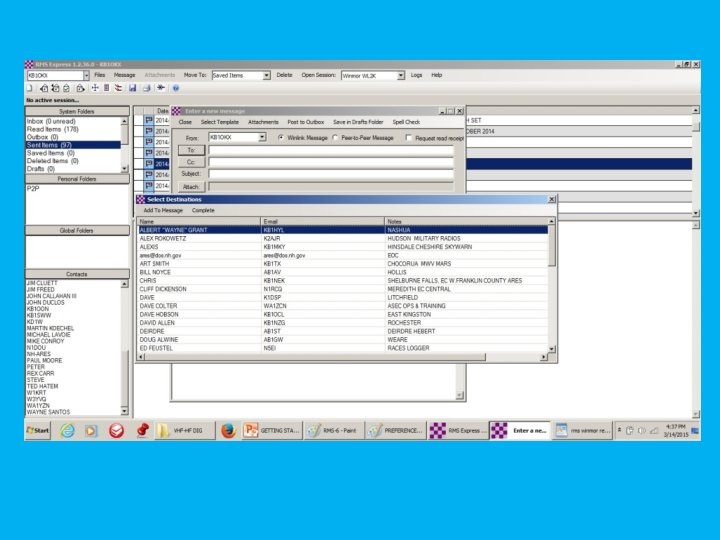Open help via the blue question-mark icon

pos(175,88)
